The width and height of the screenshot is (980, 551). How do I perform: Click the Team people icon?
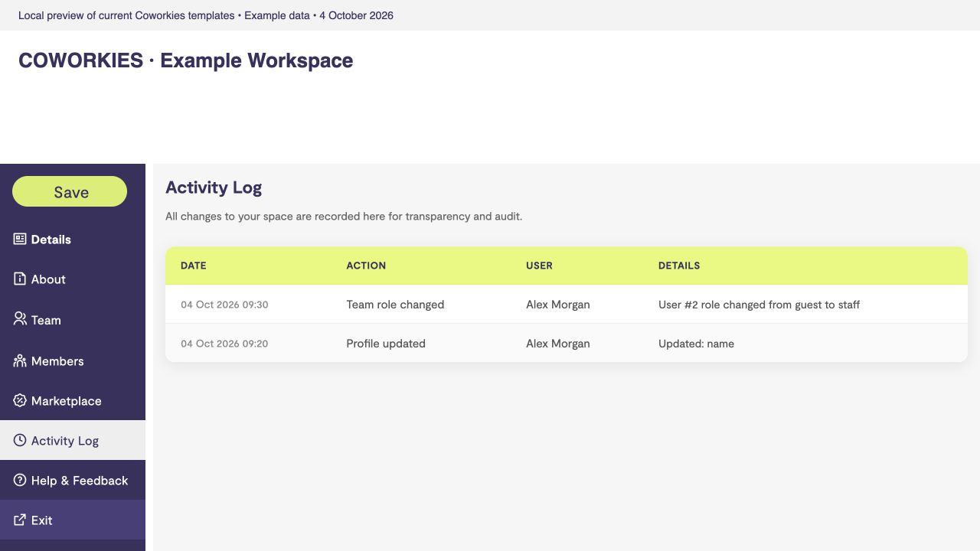point(20,318)
